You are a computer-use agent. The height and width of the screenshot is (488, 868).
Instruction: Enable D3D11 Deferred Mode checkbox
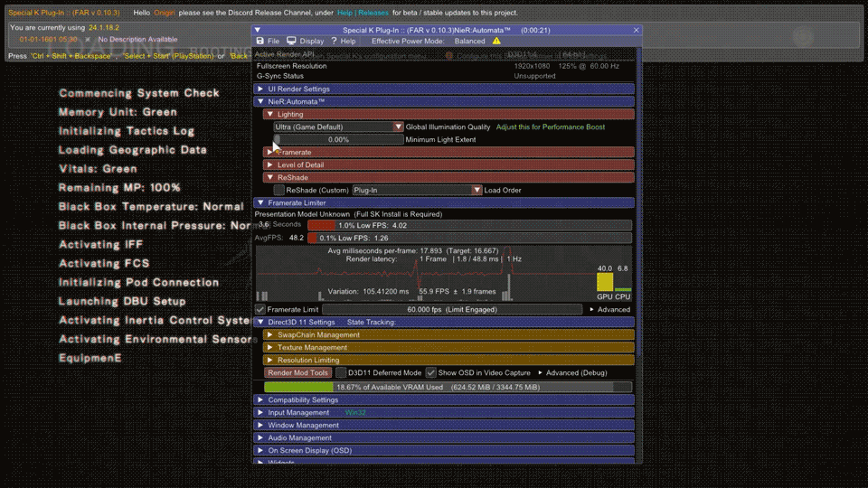click(341, 372)
